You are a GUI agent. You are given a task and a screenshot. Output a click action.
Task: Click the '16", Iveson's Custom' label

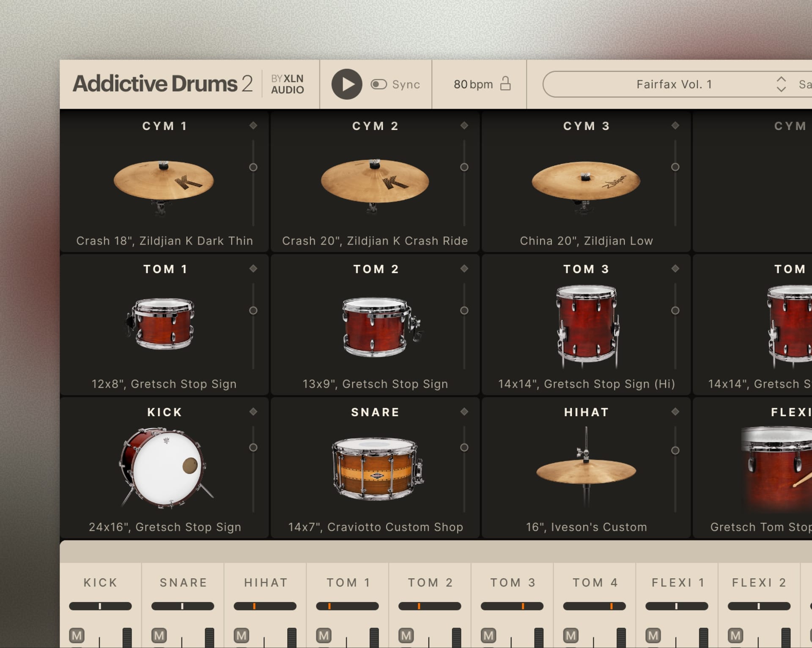coord(586,527)
